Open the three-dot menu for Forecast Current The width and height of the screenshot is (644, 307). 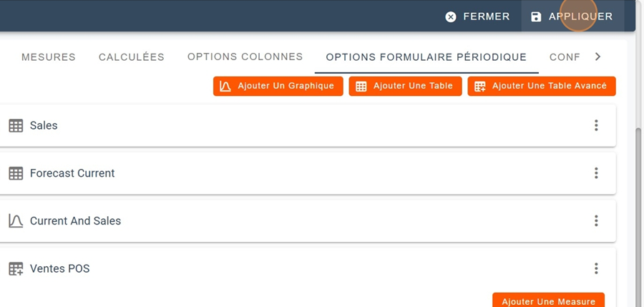[x=596, y=173]
